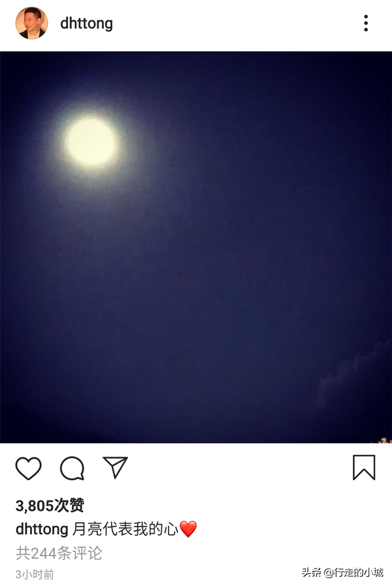Screen dimensions: 392x586
Task: Tap the dhttong username in the caption
Action: point(42,529)
